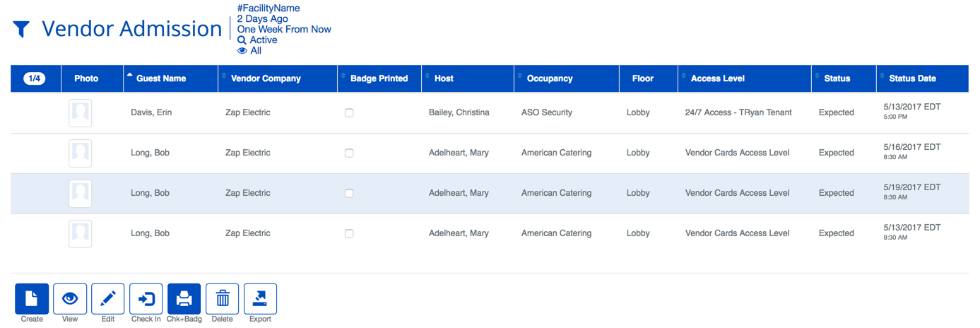Click the Chk+Badg printer icon
The image size is (980, 328).
click(184, 299)
